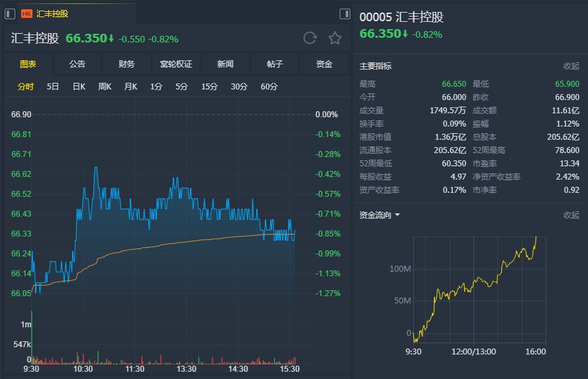Select the 窝轮权证 warrants tab

click(x=176, y=64)
